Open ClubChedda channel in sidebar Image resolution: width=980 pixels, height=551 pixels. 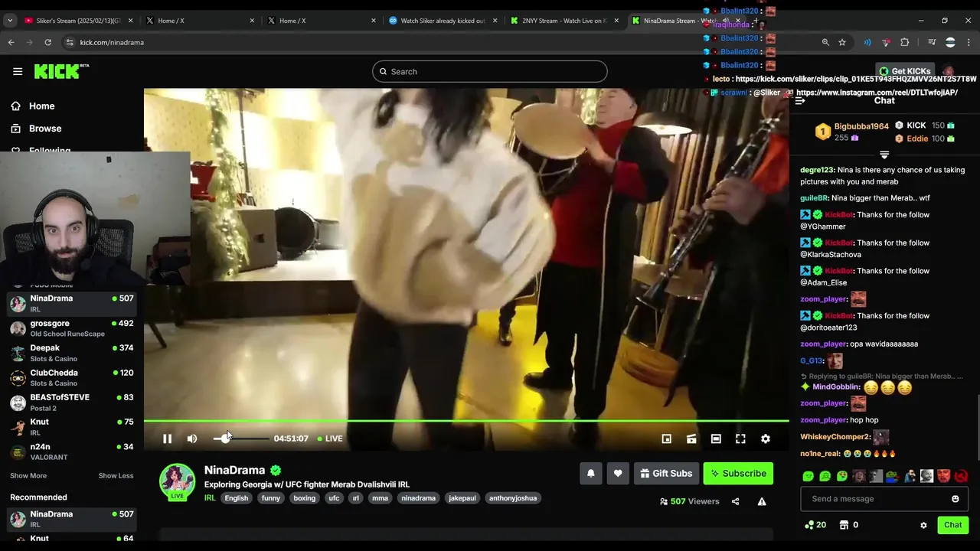(x=72, y=378)
